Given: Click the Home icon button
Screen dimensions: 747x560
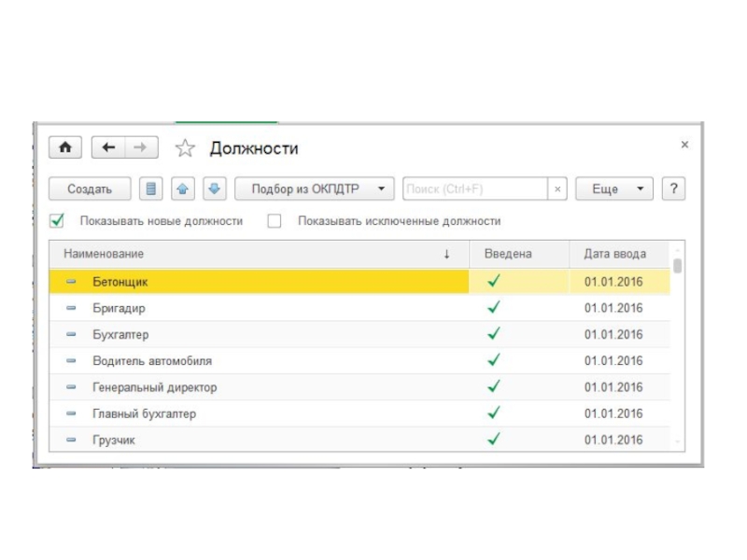Looking at the screenshot, I should click(x=64, y=147).
